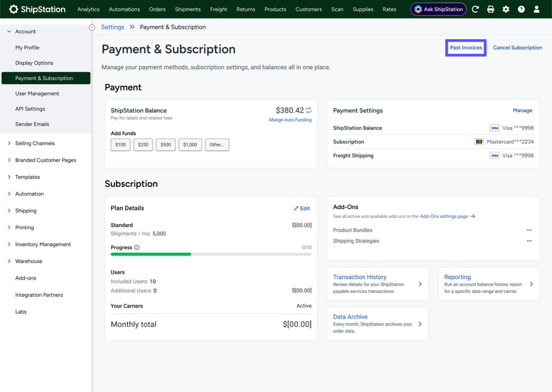Add $1,000 funds
The height and width of the screenshot is (392, 552).
coord(190,145)
